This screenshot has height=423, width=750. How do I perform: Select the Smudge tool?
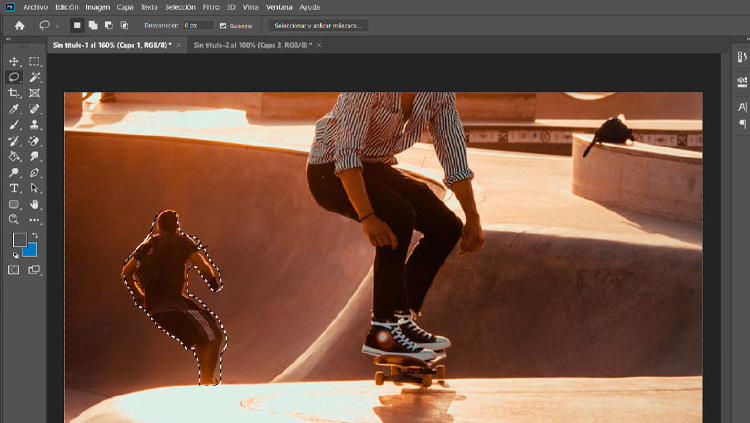coord(34,156)
